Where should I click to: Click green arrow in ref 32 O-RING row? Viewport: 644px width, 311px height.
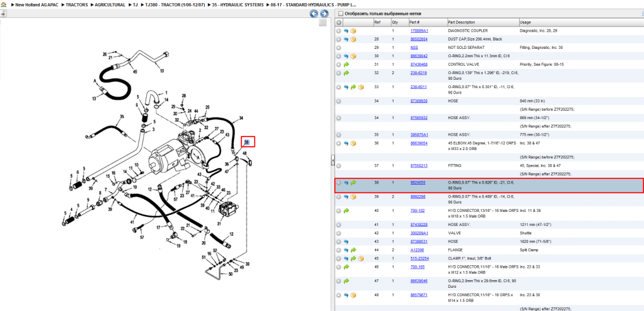coord(346,73)
